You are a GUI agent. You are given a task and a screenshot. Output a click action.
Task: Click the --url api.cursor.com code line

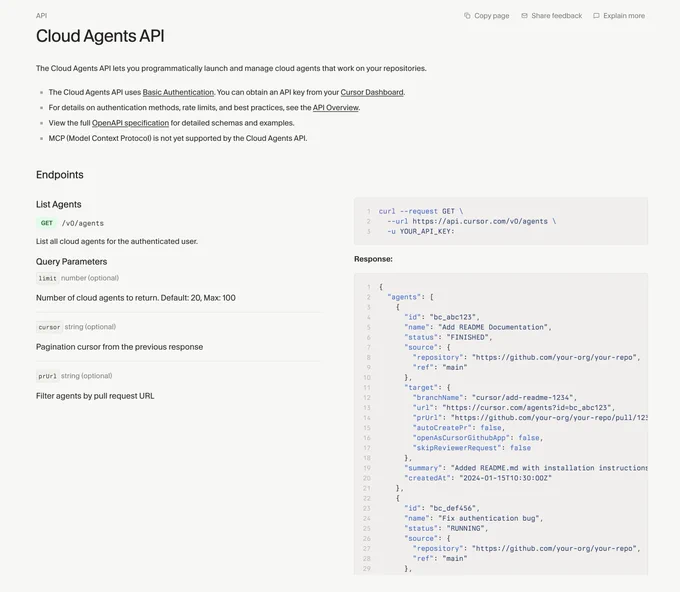[x=471, y=221]
